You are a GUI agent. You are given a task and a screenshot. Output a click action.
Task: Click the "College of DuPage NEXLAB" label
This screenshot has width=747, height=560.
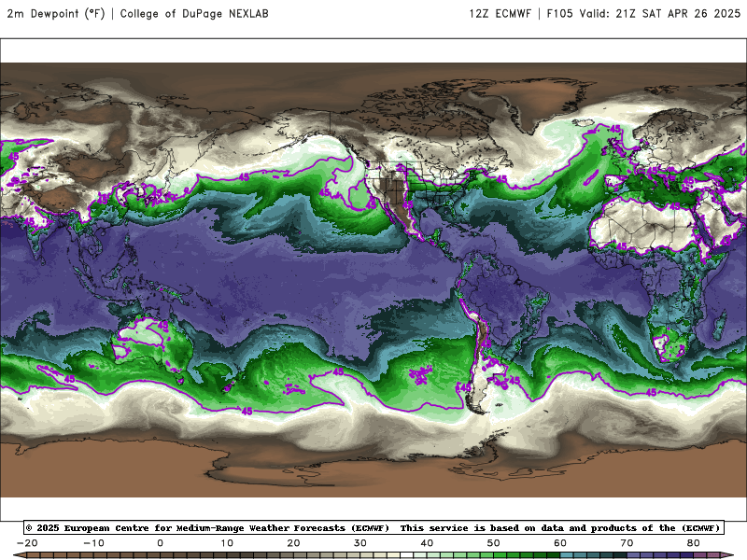coord(194,14)
